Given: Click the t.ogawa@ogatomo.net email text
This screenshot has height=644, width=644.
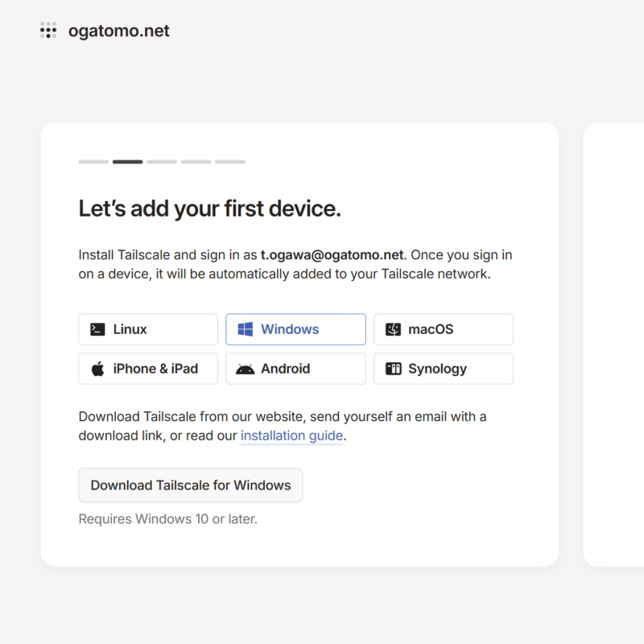Looking at the screenshot, I should [332, 255].
